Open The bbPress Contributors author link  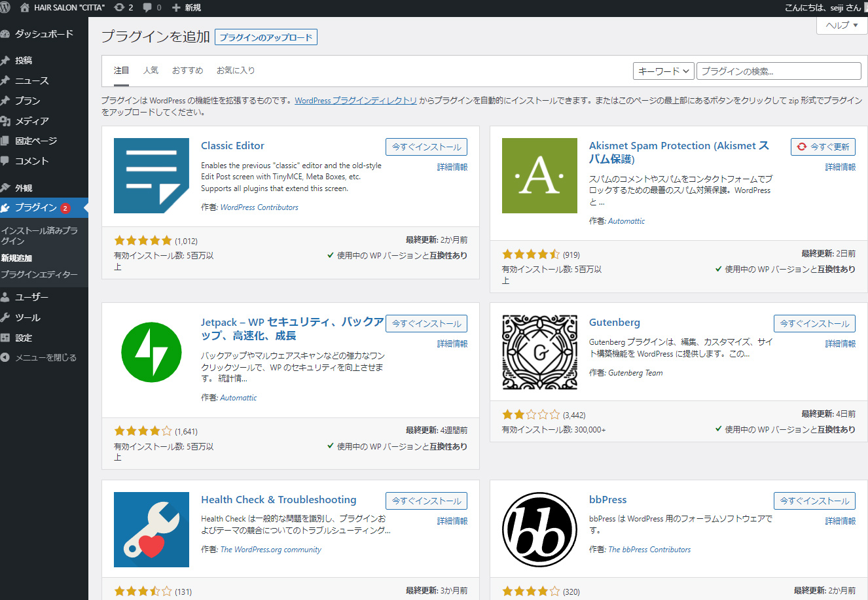649,550
